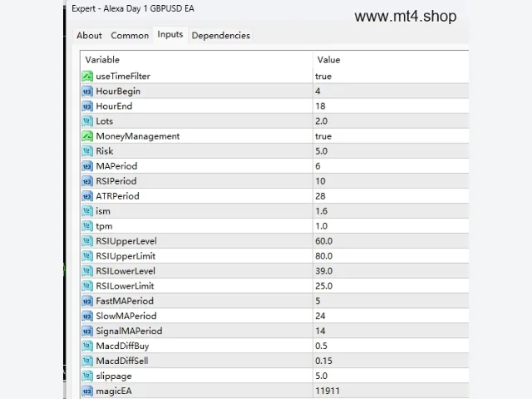Click the Lots value 2.0

pyautogui.click(x=322, y=121)
